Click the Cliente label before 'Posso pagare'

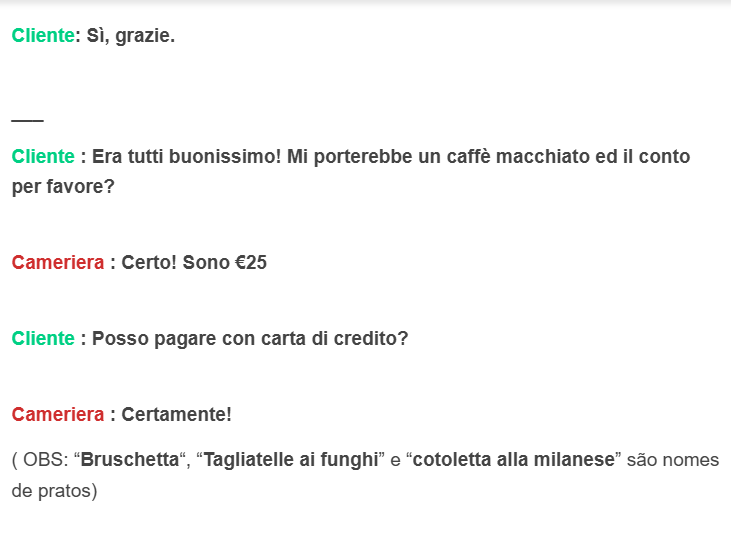[x=43, y=338]
